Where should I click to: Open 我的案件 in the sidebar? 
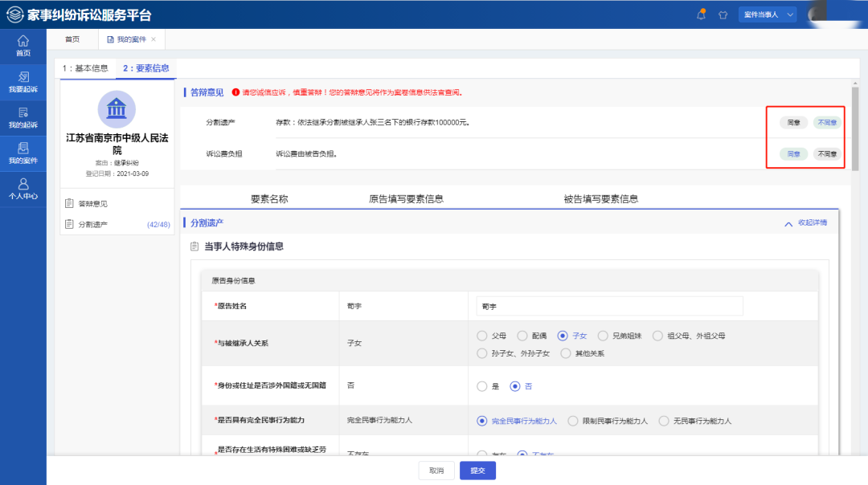point(23,153)
